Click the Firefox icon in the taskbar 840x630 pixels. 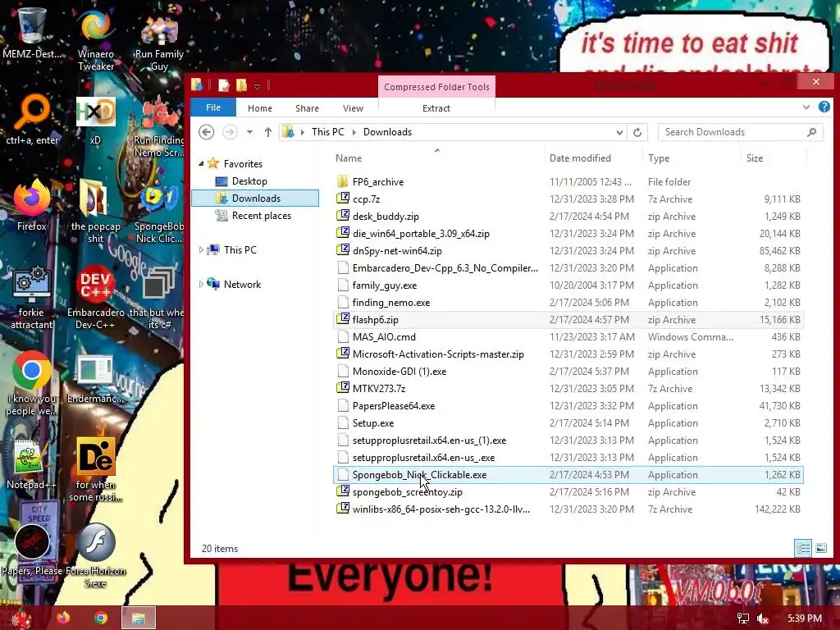tap(63, 618)
